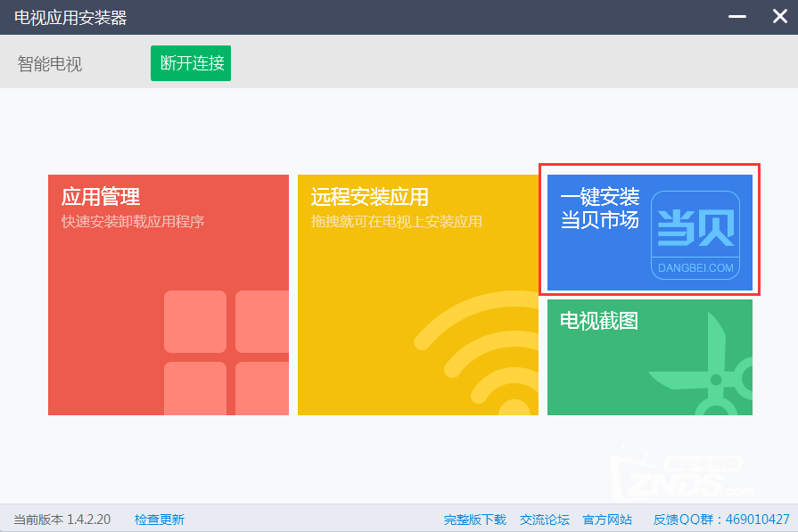Viewport: 798px width, 532px height.
Task: Open the 完整版下载 link
Action: (x=475, y=520)
